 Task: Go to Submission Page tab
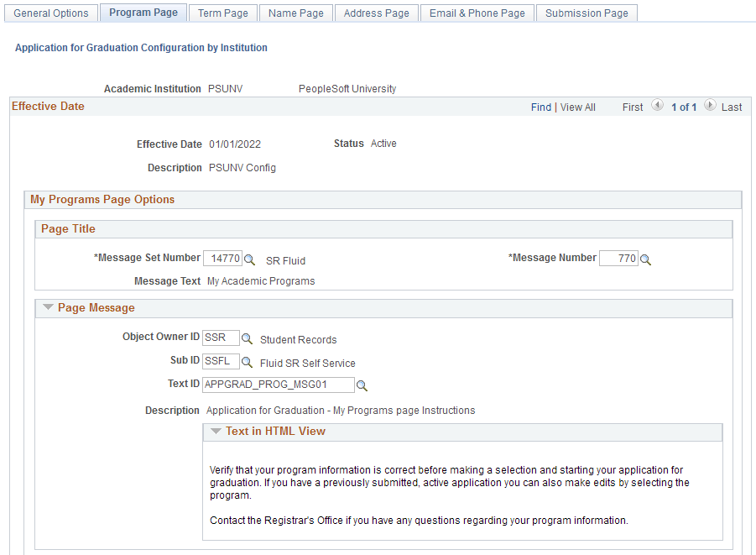coord(587,13)
